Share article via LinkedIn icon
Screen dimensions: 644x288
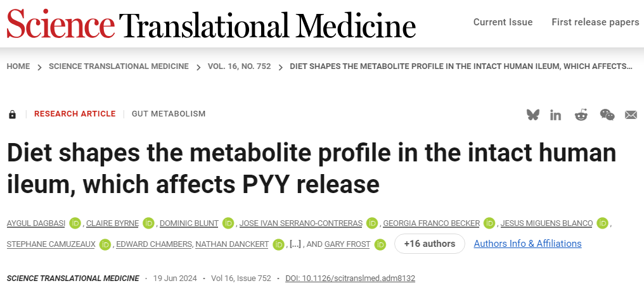[x=556, y=115]
